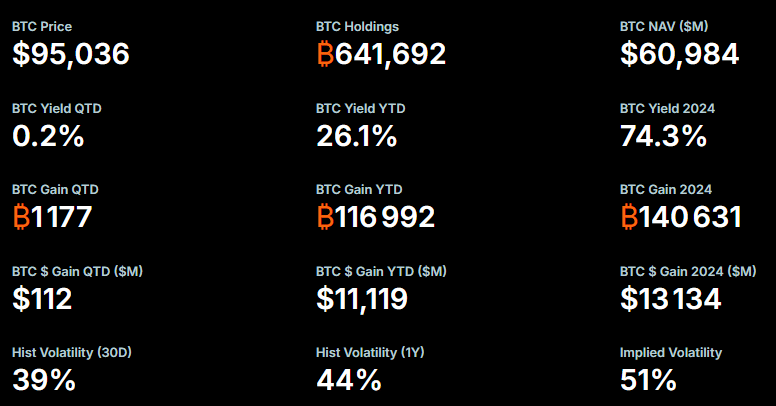The image size is (776, 406).
Task: Click the BTC NAV ($M) label
Action: tap(664, 26)
